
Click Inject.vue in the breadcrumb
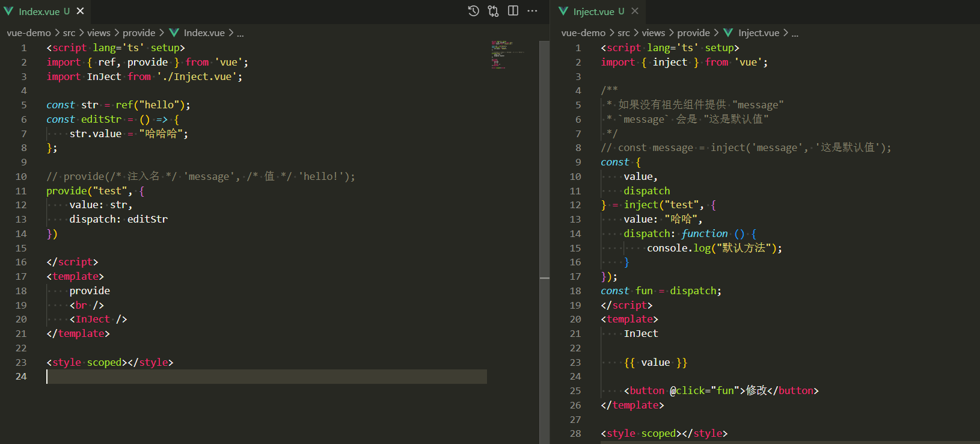tap(758, 33)
